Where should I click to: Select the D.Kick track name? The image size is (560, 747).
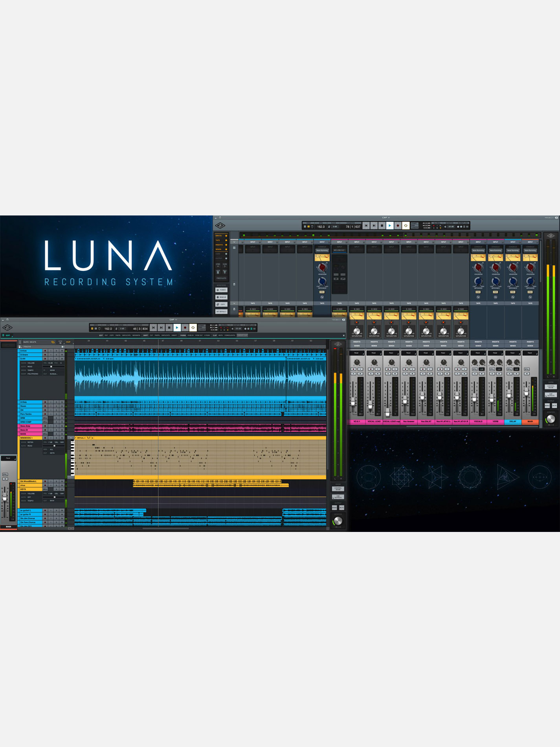[30, 351]
